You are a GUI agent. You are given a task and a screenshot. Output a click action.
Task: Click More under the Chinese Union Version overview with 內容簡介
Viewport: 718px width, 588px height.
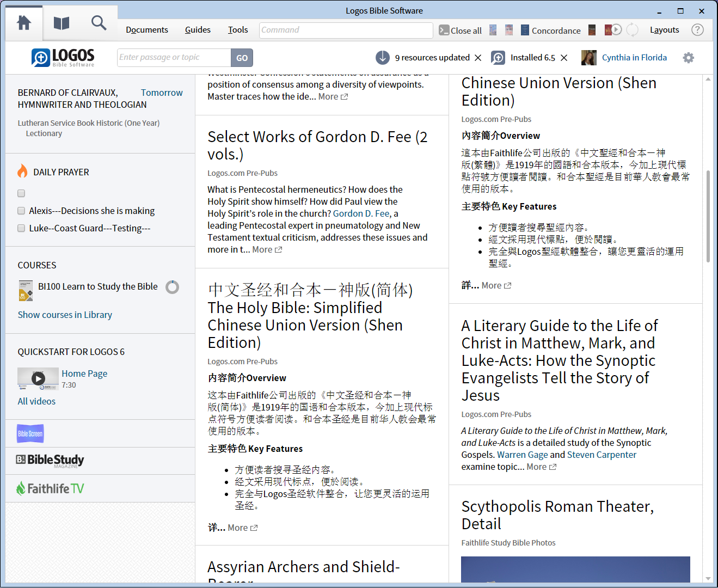point(496,285)
